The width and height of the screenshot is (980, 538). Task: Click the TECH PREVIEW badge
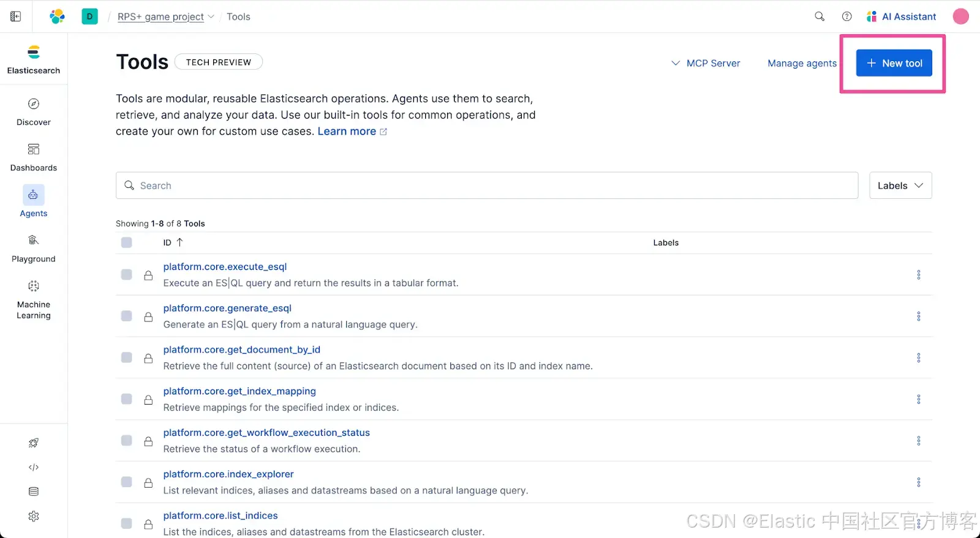tap(219, 62)
